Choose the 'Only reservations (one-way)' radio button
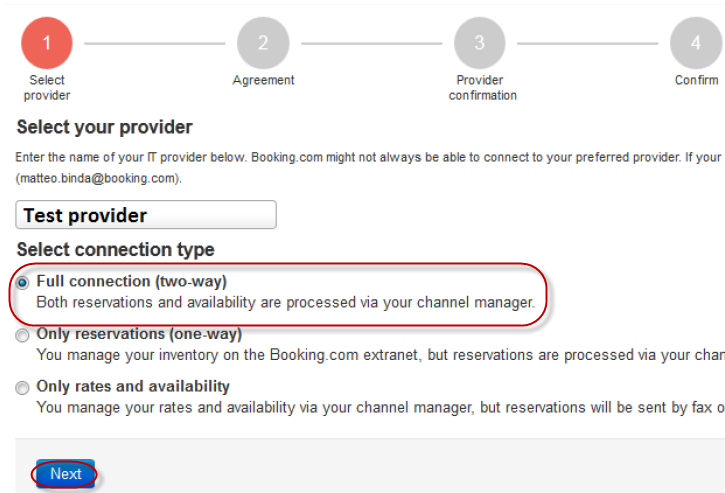Image resolution: width=725 pixels, height=493 pixels. [x=23, y=336]
